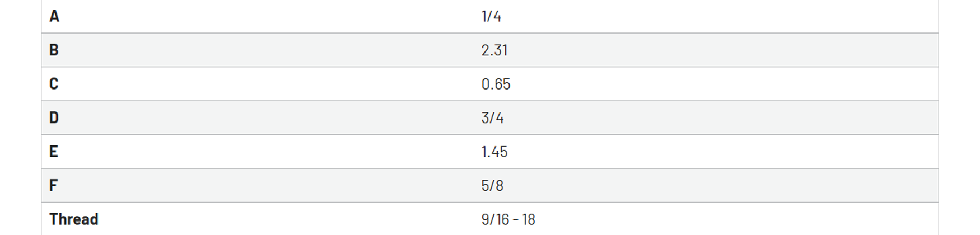Select the row label C

click(x=54, y=84)
